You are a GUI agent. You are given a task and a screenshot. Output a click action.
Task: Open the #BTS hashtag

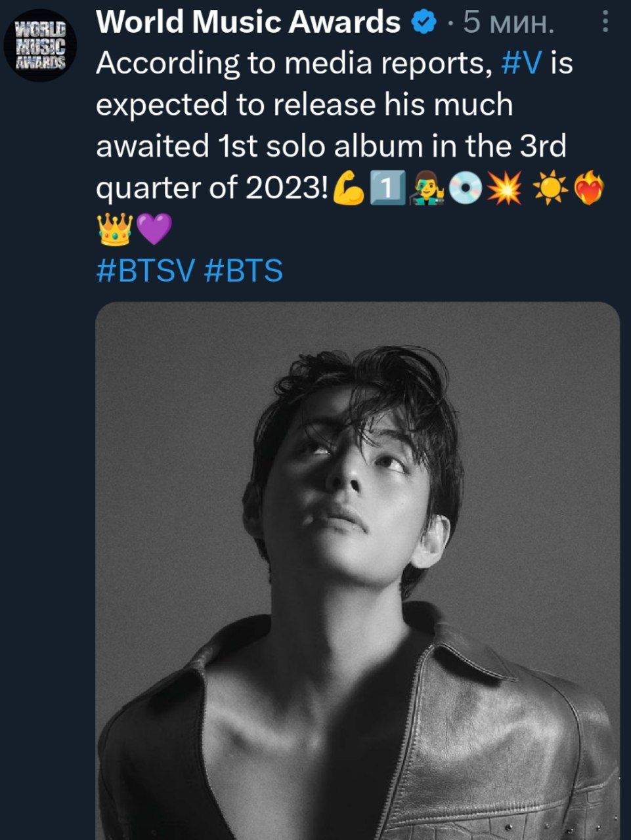pyautogui.click(x=244, y=270)
